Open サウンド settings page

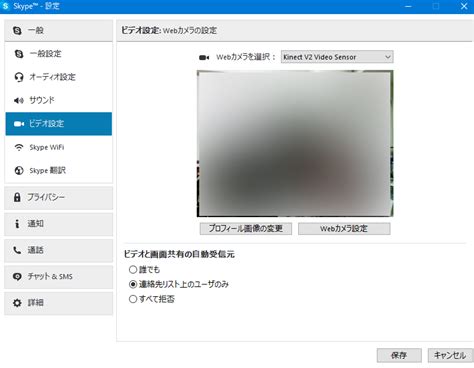pyautogui.click(x=59, y=100)
